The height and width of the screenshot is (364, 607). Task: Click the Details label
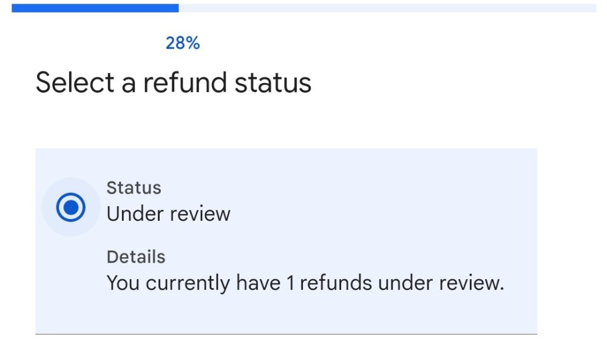[135, 257]
